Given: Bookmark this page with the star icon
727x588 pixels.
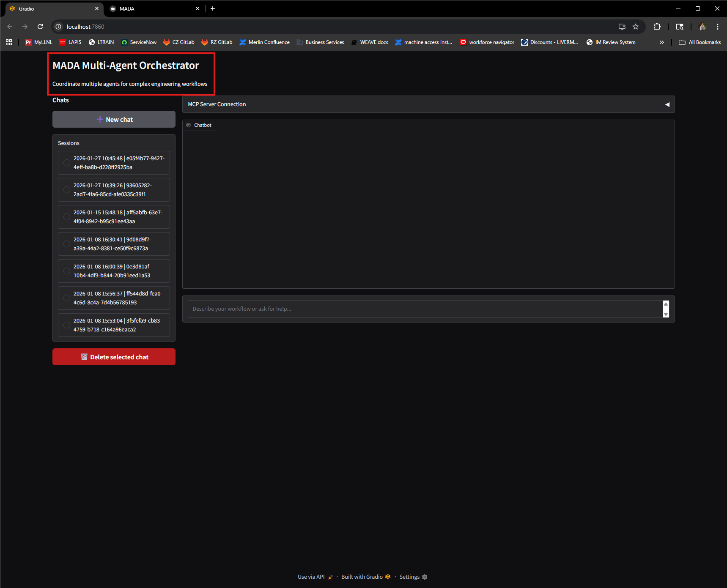Looking at the screenshot, I should coord(636,27).
